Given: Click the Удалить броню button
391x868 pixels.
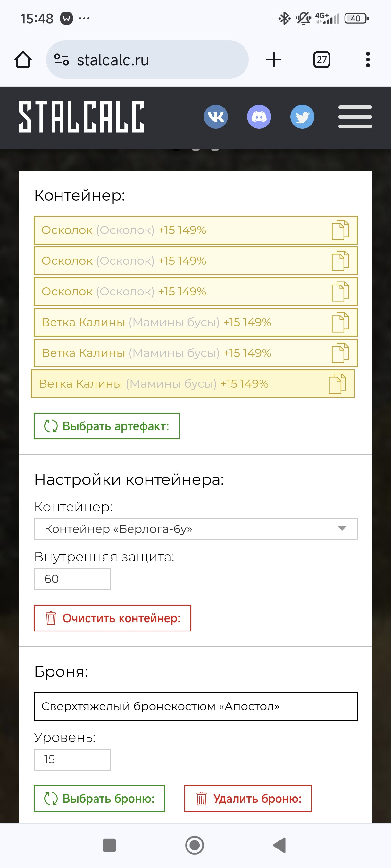Looking at the screenshot, I should [x=248, y=799].
